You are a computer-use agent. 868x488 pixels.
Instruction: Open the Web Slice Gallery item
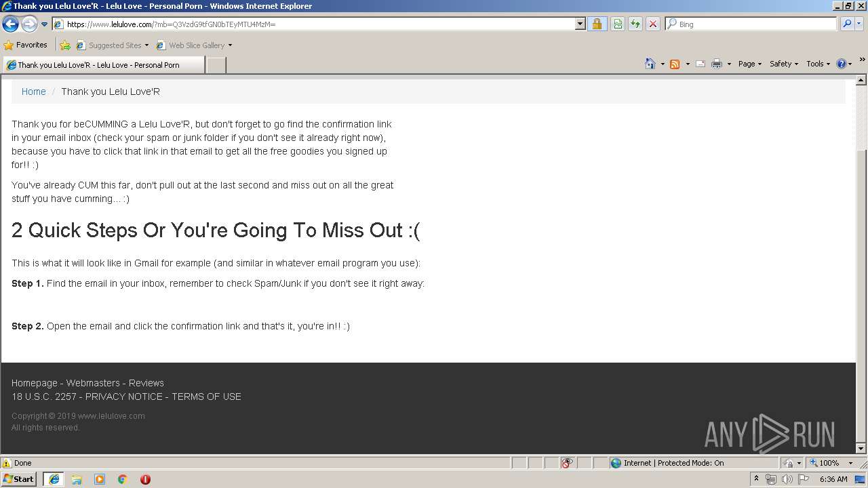(x=195, y=45)
